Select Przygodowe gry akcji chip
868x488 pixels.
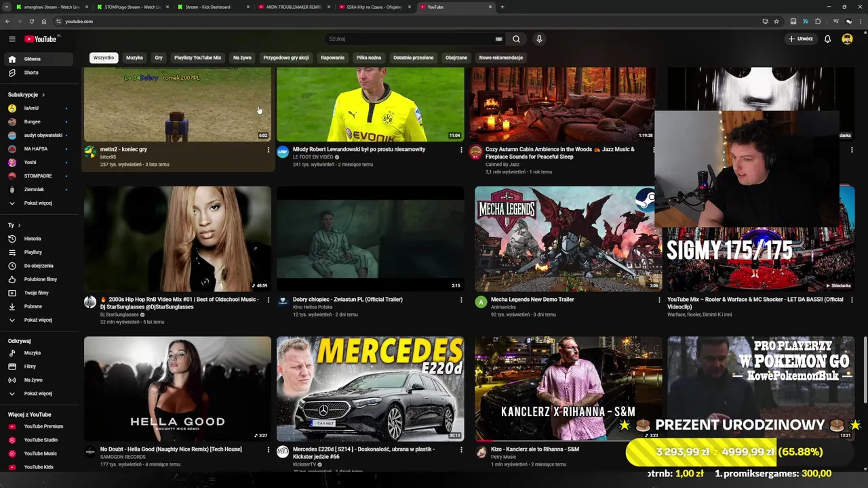click(285, 58)
